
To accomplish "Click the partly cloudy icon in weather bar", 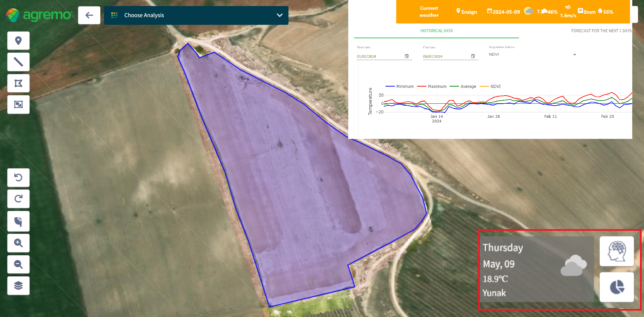I will tap(529, 11).
